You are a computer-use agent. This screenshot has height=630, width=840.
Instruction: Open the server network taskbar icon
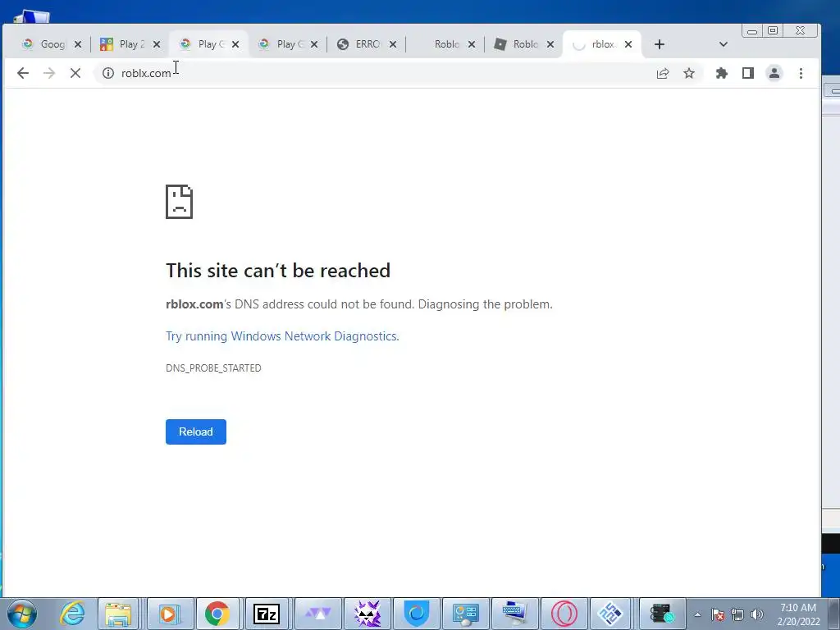[662, 614]
